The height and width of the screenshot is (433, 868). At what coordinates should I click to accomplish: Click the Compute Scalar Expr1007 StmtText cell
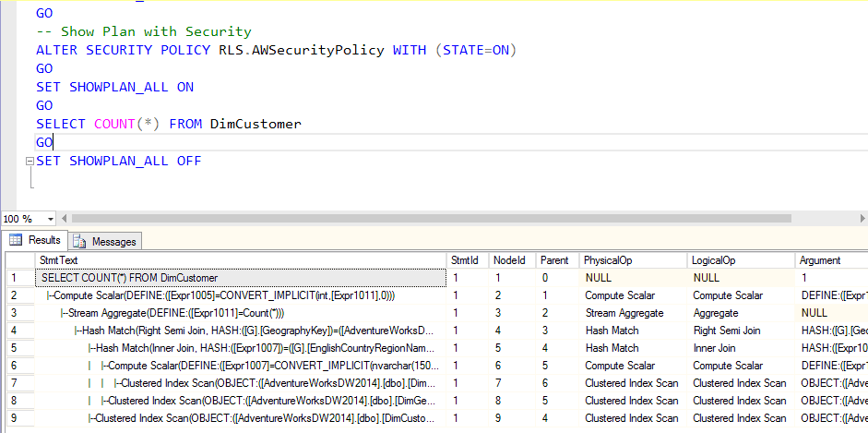pos(240,366)
